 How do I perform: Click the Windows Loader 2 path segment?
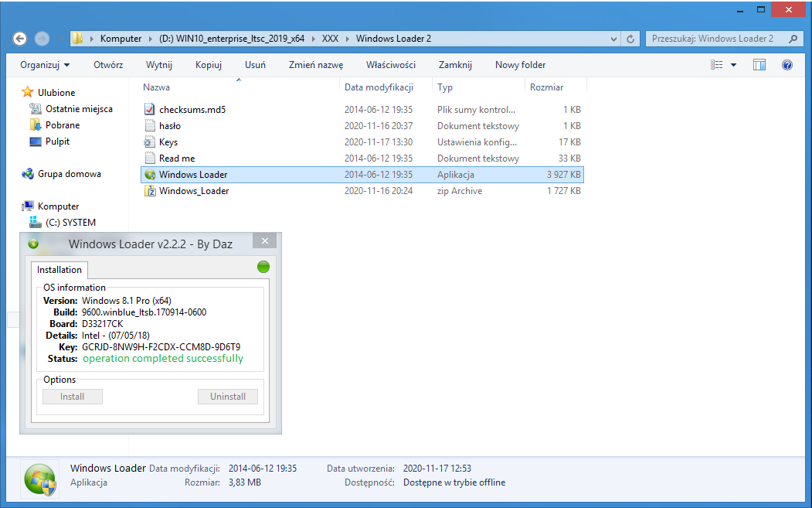393,39
